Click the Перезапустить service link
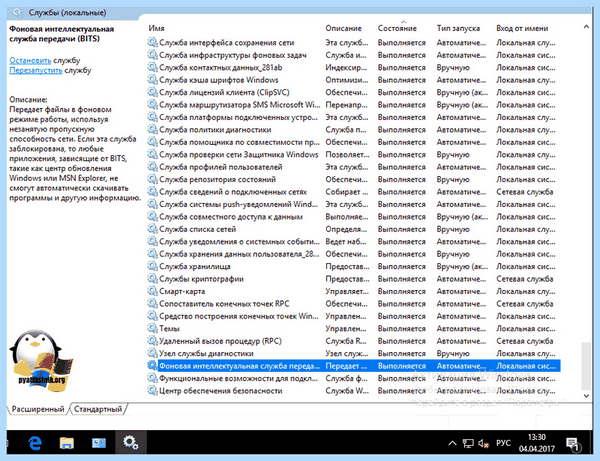The height and width of the screenshot is (461, 600). click(36, 70)
